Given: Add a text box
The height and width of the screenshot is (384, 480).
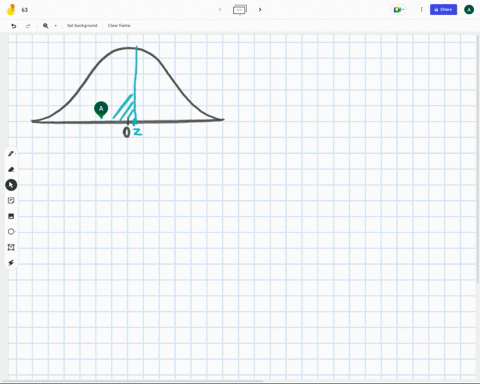Looking at the screenshot, I should tap(11, 247).
